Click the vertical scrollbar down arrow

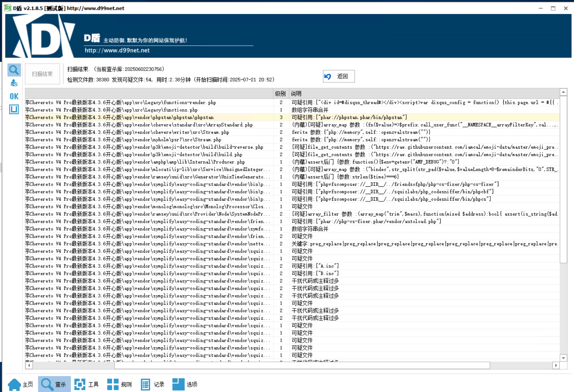click(x=563, y=358)
